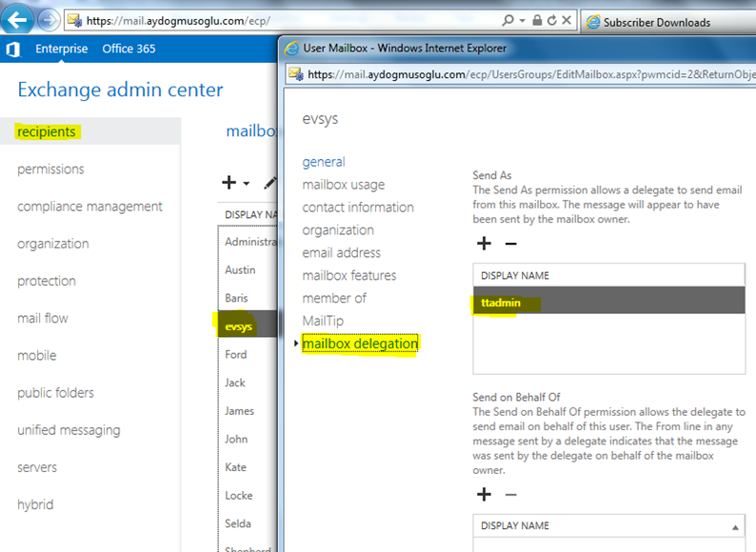This screenshot has height=552, width=756.
Task: Select the Austin mailbox in the list
Action: pos(240,269)
